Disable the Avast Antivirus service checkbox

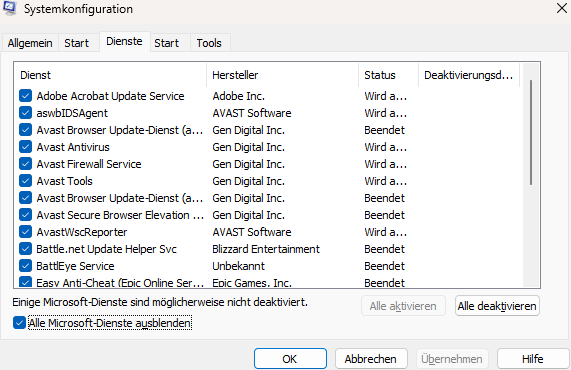(25, 147)
